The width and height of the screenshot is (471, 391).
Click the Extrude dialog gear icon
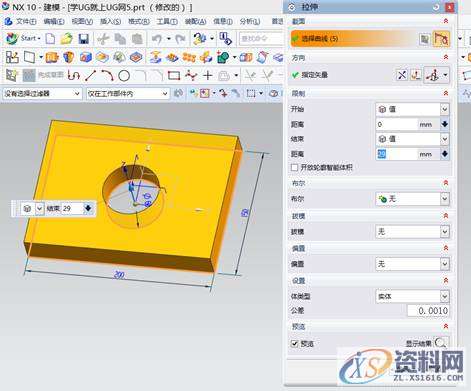[x=292, y=7]
